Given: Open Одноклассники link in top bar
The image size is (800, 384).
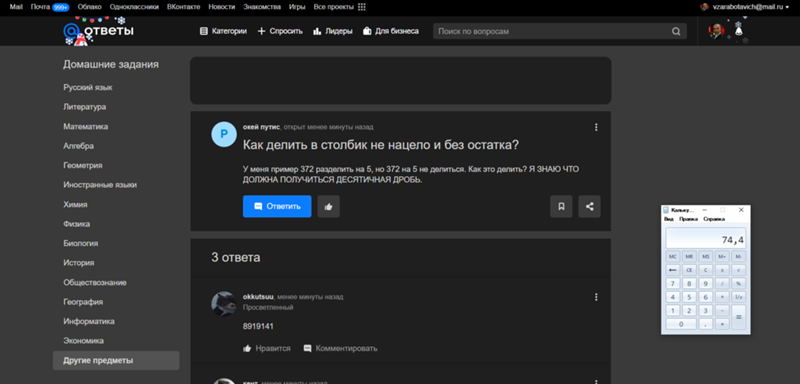Looking at the screenshot, I should tap(134, 7).
